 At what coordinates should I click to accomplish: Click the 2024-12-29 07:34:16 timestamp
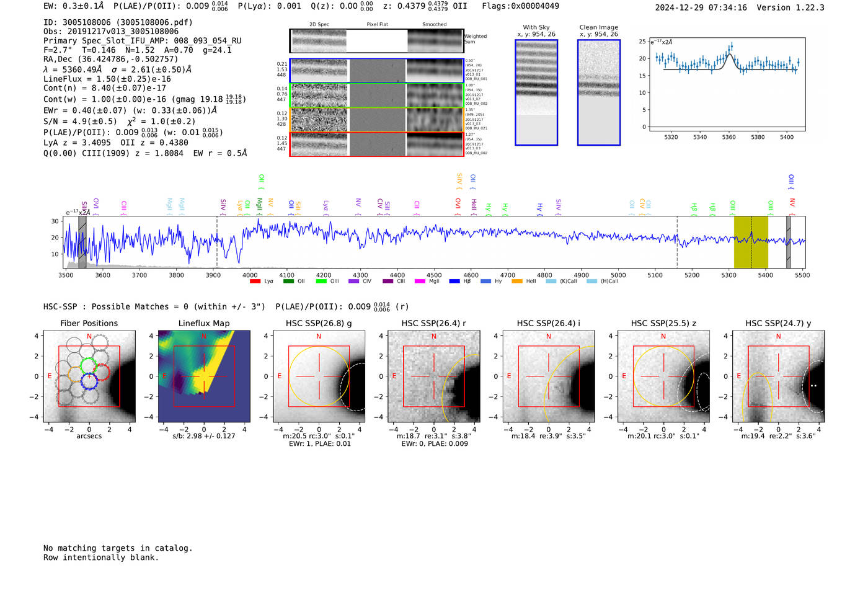click(701, 7)
